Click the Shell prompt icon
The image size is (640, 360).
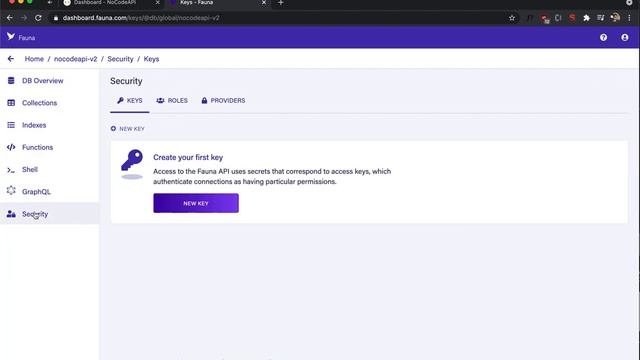(x=11, y=170)
